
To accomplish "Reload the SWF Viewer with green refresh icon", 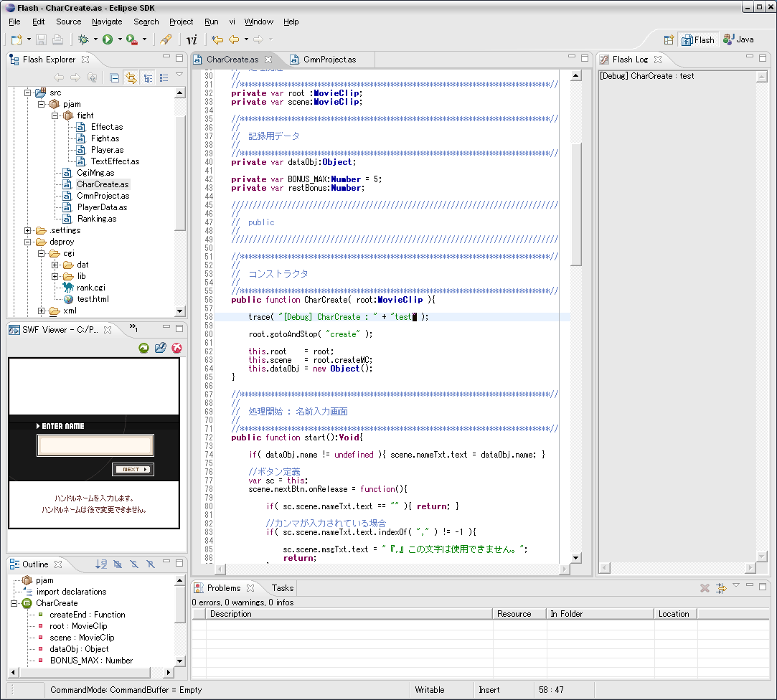I will coord(144,348).
